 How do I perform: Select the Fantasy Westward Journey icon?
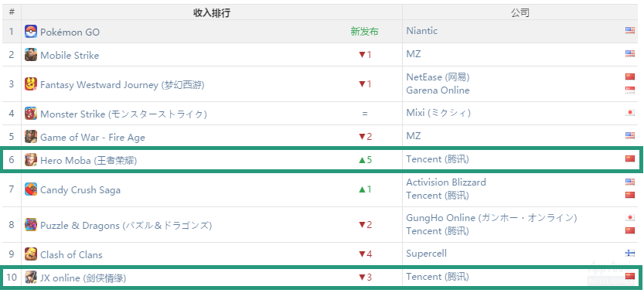pos(31,83)
